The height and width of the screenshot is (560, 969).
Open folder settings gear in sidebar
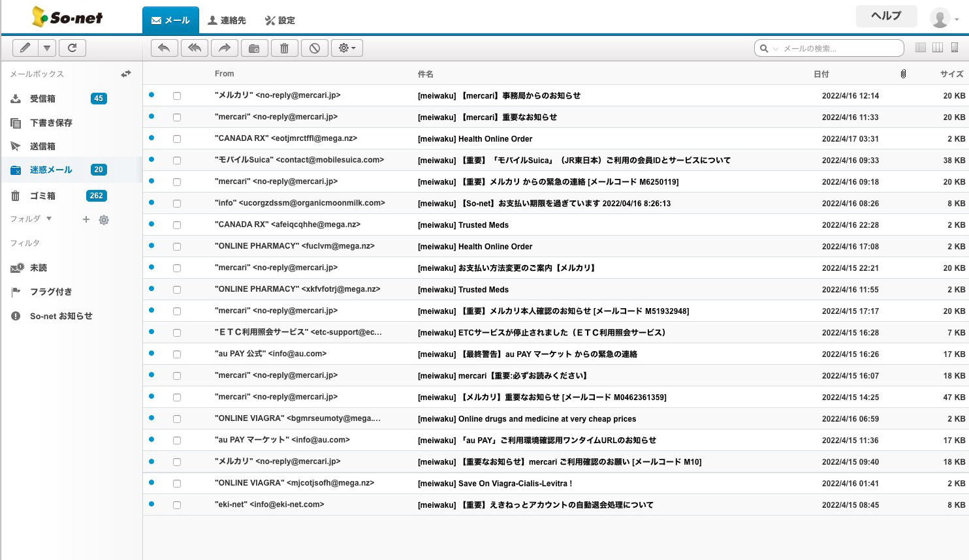click(104, 220)
